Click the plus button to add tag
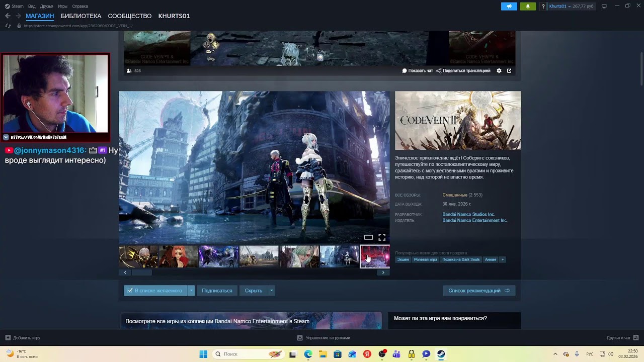644x362 pixels. point(502,259)
